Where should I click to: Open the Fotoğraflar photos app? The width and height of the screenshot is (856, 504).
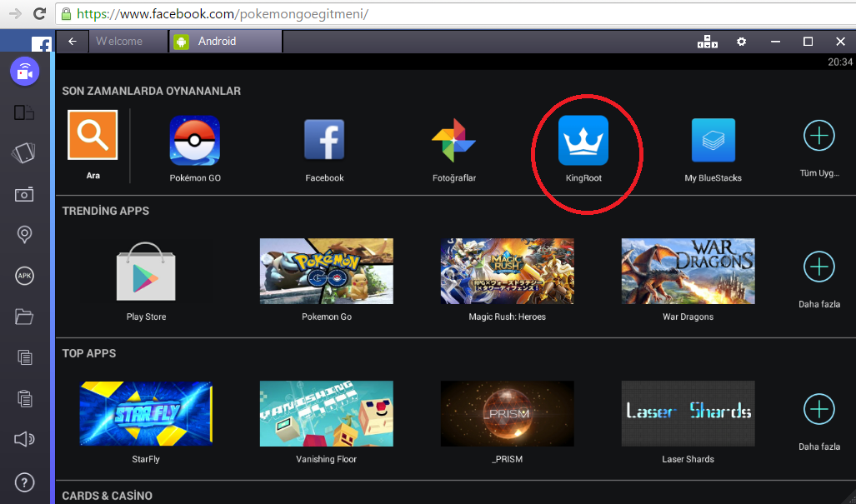pyautogui.click(x=453, y=140)
